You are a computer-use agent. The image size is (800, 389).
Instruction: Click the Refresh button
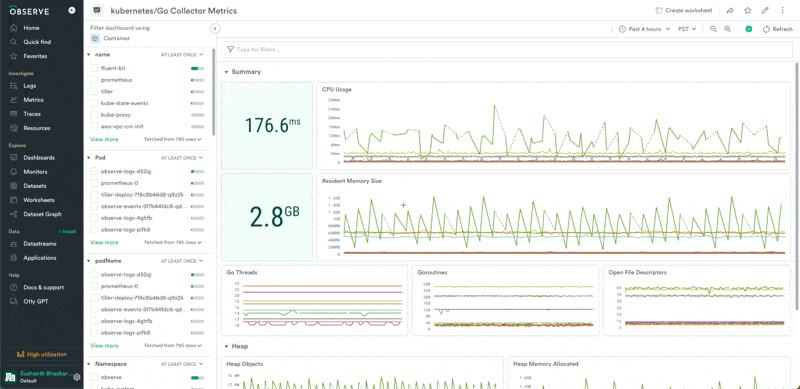coord(778,29)
